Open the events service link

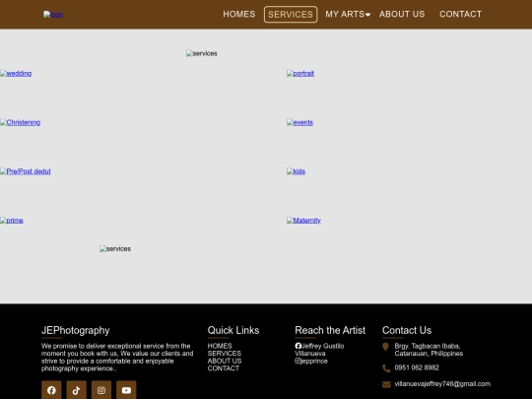point(299,122)
